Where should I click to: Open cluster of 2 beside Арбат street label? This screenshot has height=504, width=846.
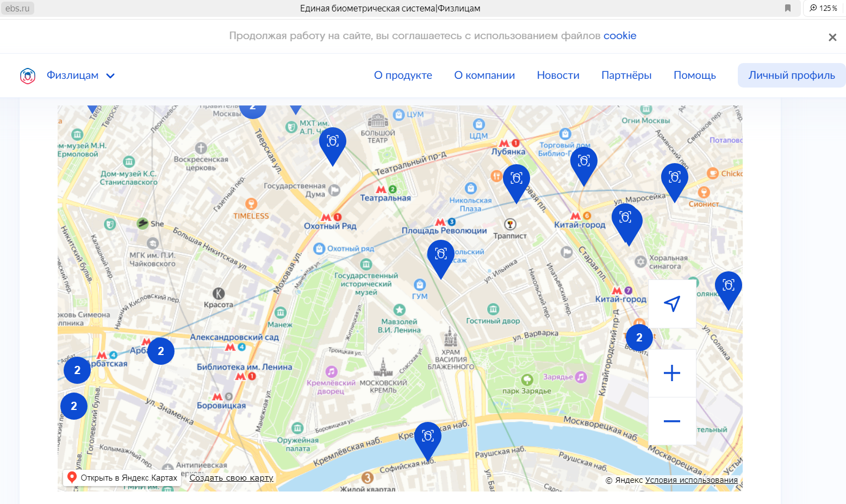77,370
